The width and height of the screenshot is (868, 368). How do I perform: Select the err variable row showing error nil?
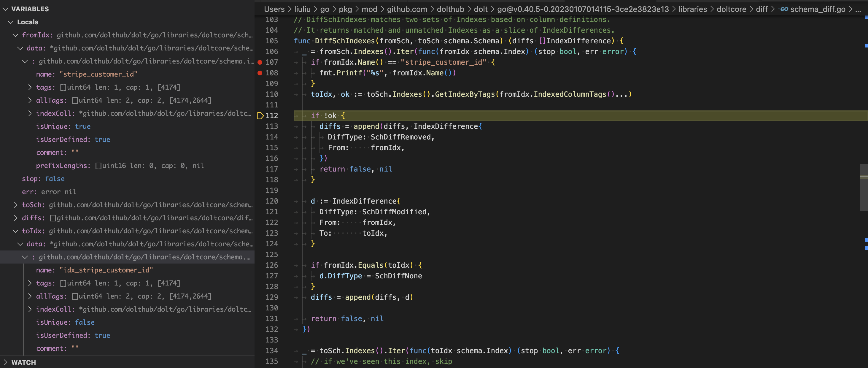pyautogui.click(x=49, y=191)
